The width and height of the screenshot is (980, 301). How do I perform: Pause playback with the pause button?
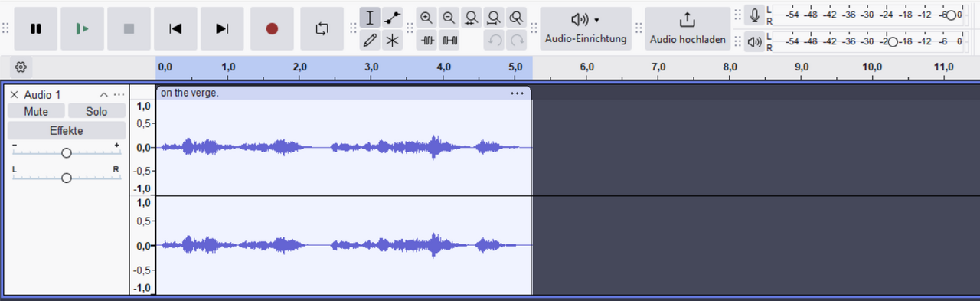[36, 28]
